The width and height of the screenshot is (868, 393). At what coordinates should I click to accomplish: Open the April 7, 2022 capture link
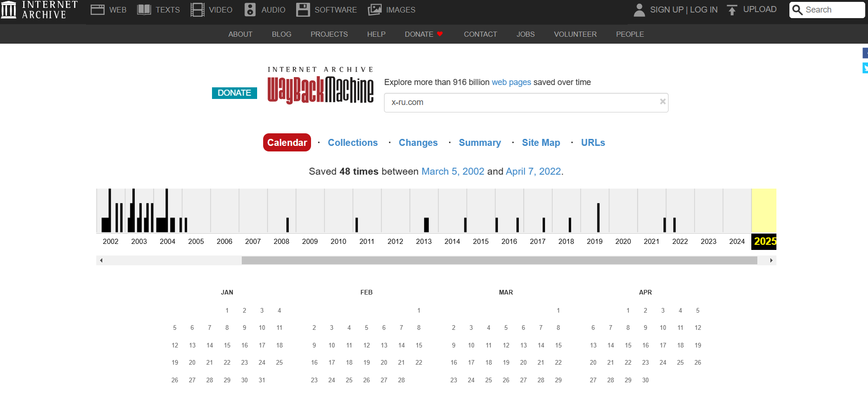coord(533,171)
